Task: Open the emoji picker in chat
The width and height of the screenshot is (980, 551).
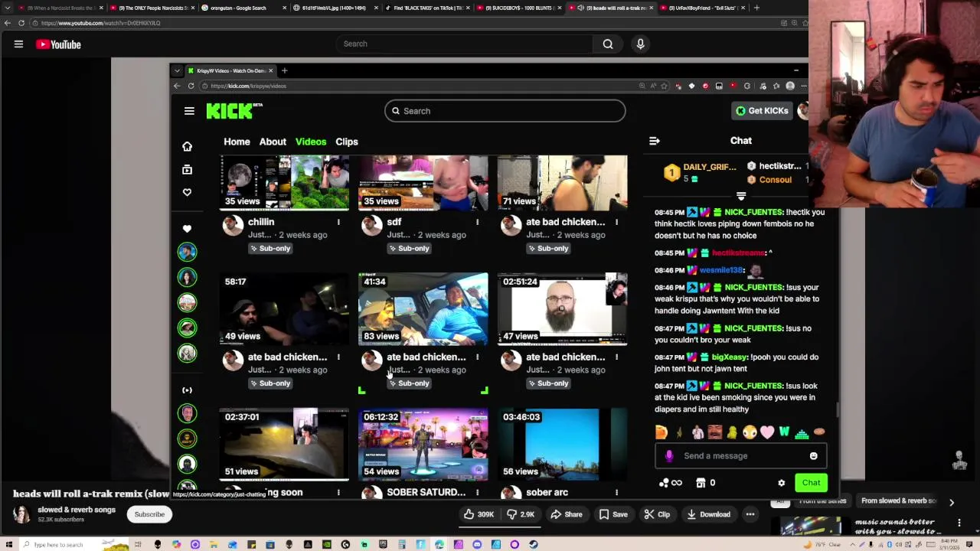Action: click(813, 456)
